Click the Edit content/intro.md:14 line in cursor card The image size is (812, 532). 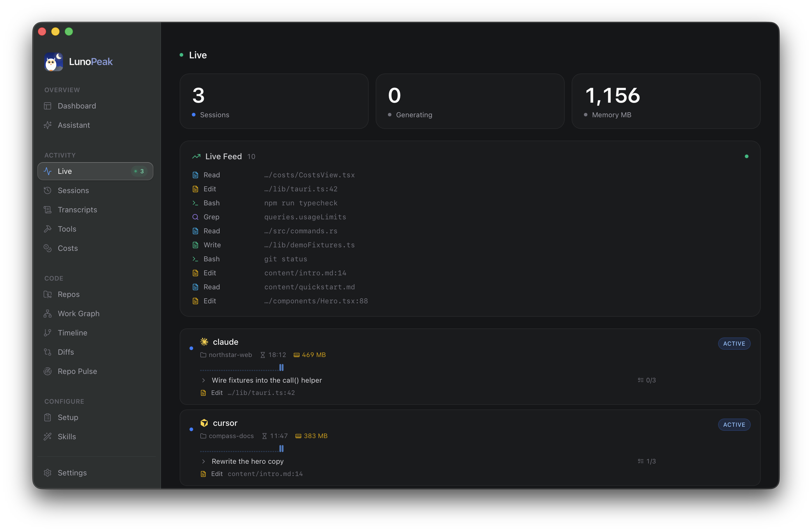tap(252, 474)
